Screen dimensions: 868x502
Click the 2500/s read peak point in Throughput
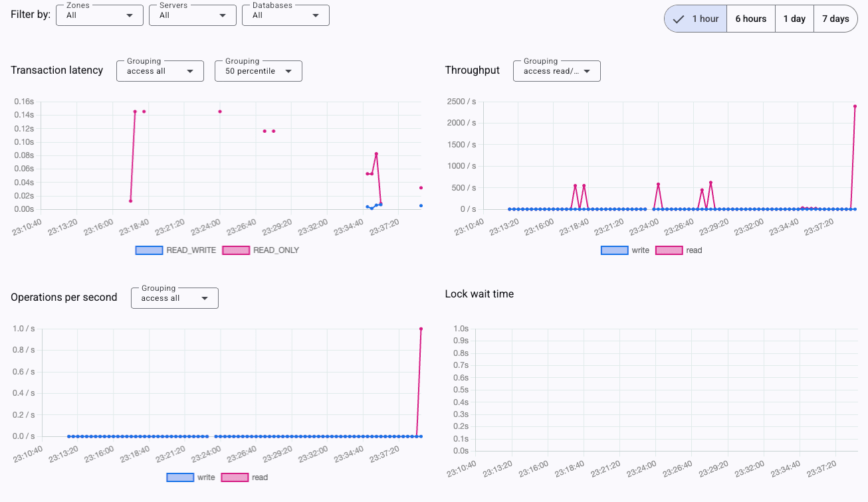[855, 106]
